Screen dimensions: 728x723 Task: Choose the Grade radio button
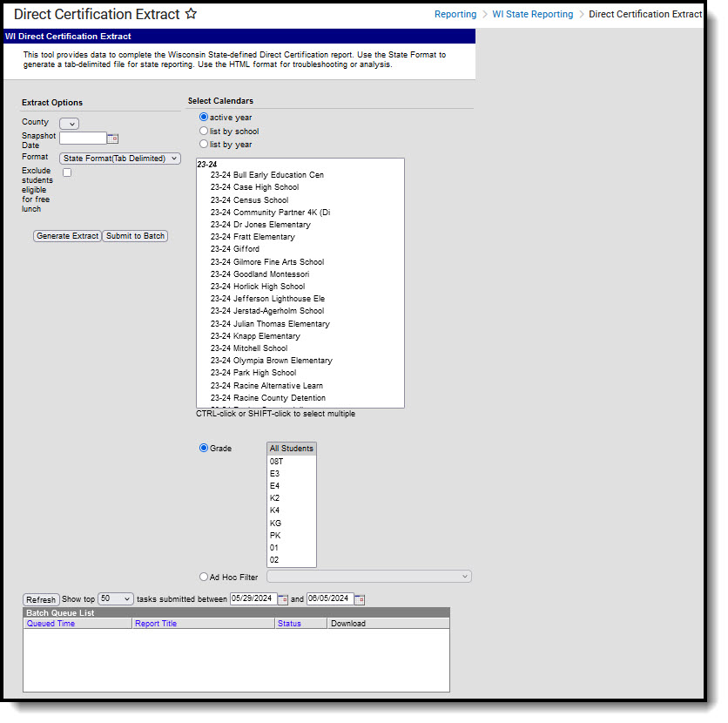(x=204, y=448)
